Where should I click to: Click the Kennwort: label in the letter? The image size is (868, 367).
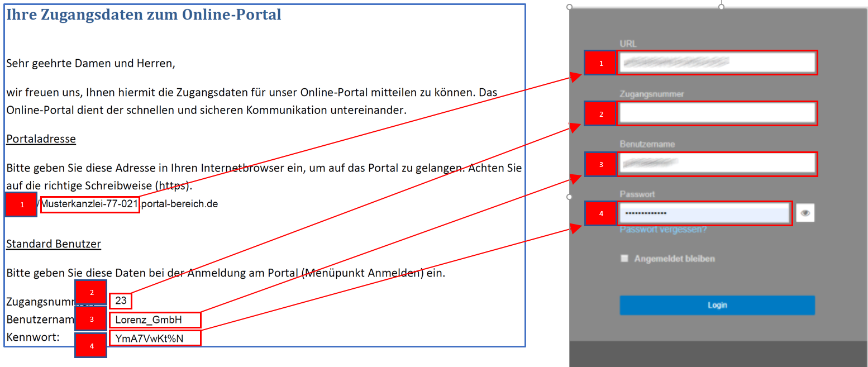32,337
